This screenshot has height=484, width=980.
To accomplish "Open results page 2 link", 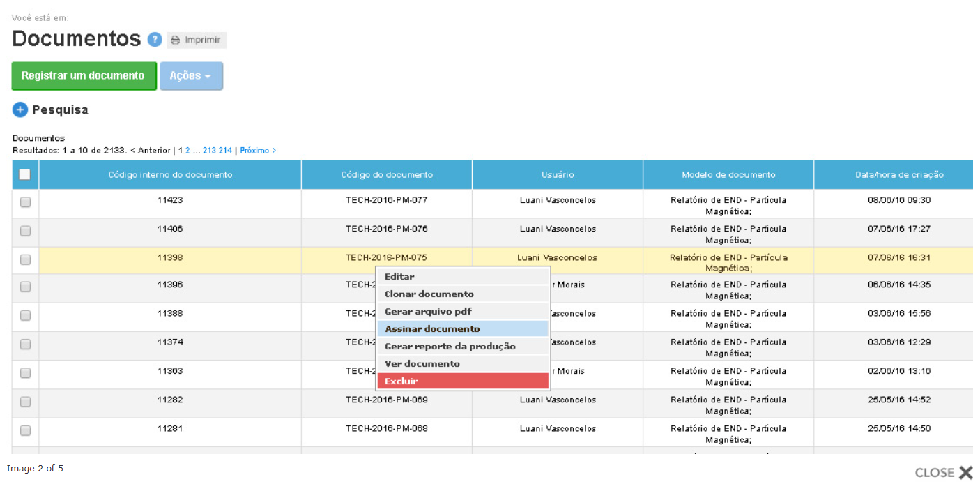I will [x=187, y=151].
